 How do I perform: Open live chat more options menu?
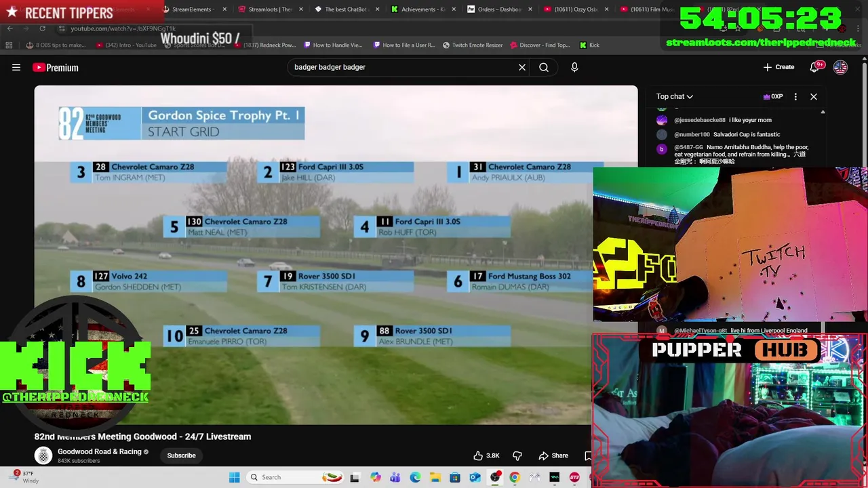click(795, 96)
